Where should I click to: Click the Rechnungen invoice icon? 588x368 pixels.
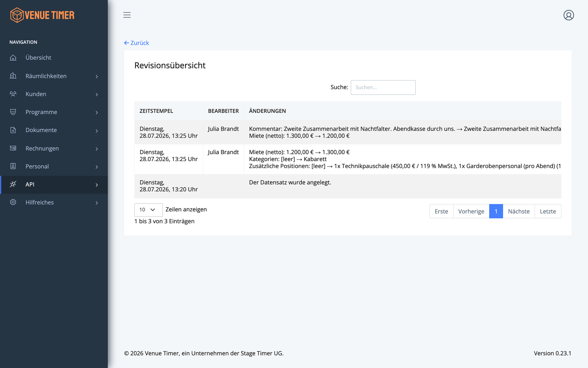[x=13, y=148]
